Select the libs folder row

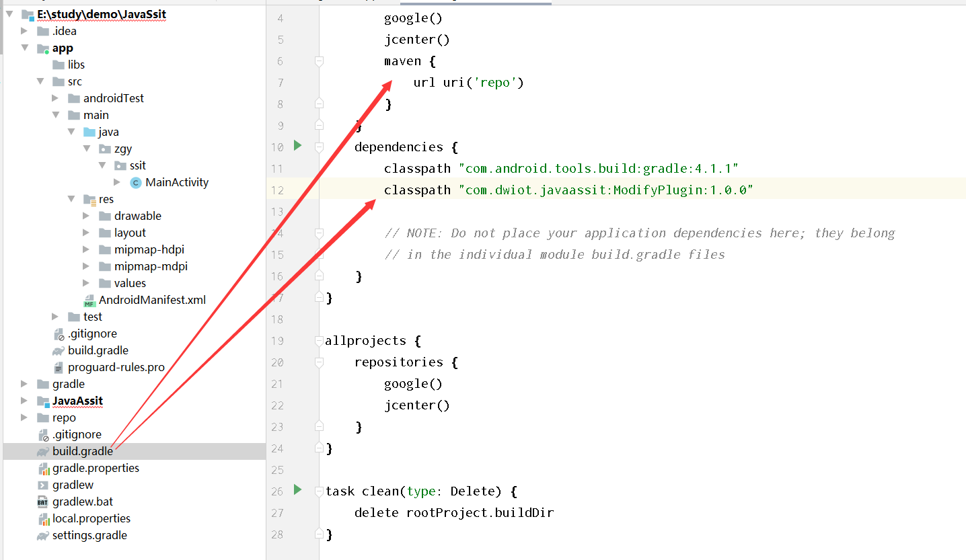pos(133,65)
